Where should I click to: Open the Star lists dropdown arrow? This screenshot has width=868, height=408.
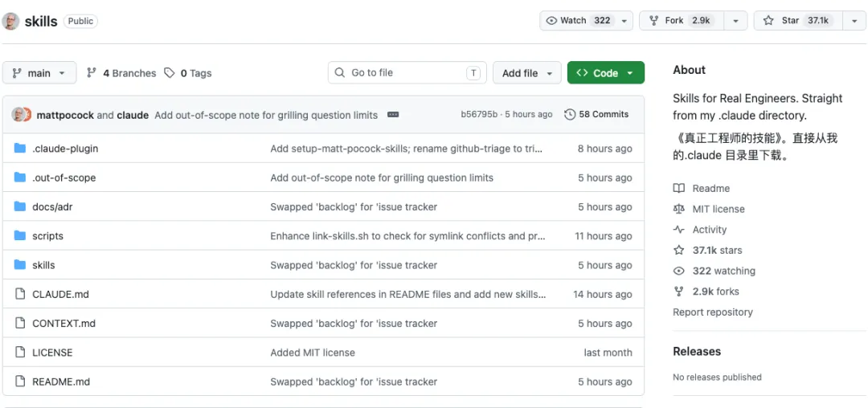[x=854, y=21]
